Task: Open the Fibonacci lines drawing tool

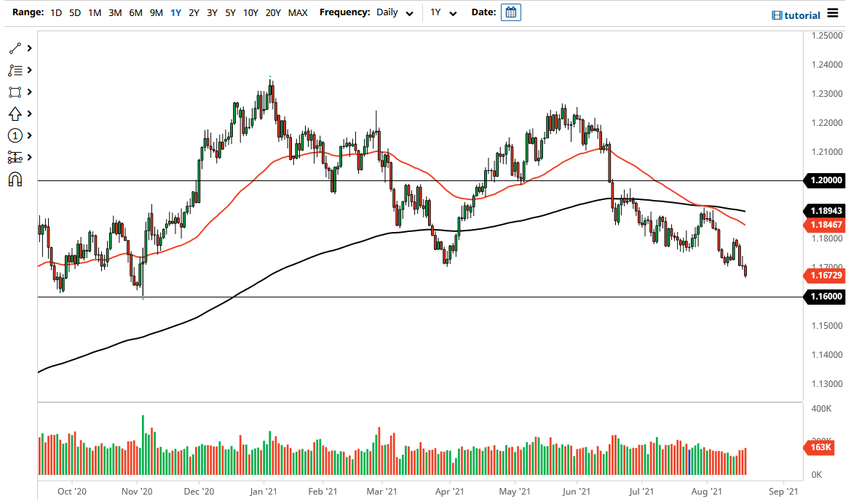Action: (14, 70)
